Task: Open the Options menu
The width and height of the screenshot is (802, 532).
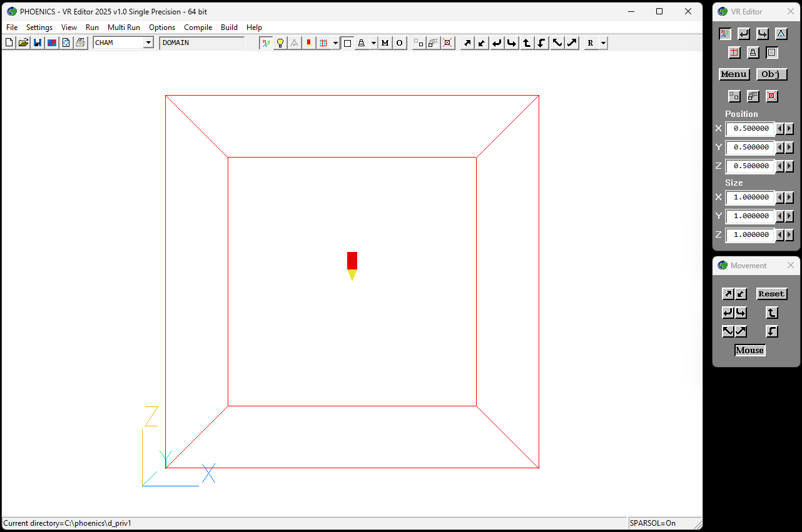Action: click(162, 28)
